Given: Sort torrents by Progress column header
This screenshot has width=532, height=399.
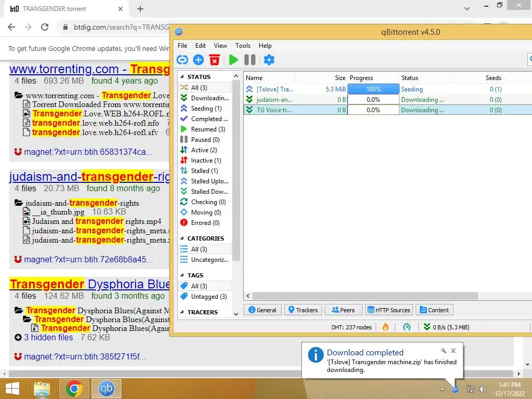Looking at the screenshot, I should pos(373,78).
